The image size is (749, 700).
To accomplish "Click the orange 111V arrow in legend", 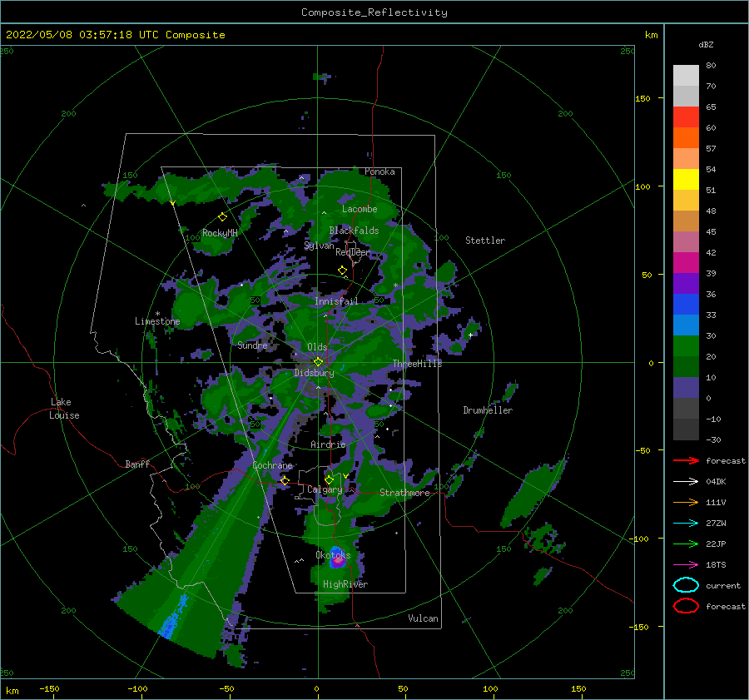I will tap(686, 502).
